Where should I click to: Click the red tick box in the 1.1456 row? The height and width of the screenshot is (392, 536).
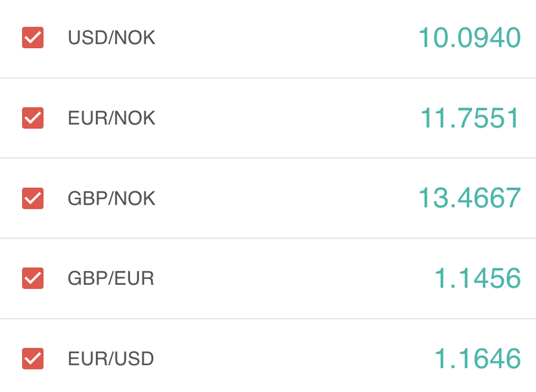click(x=33, y=278)
